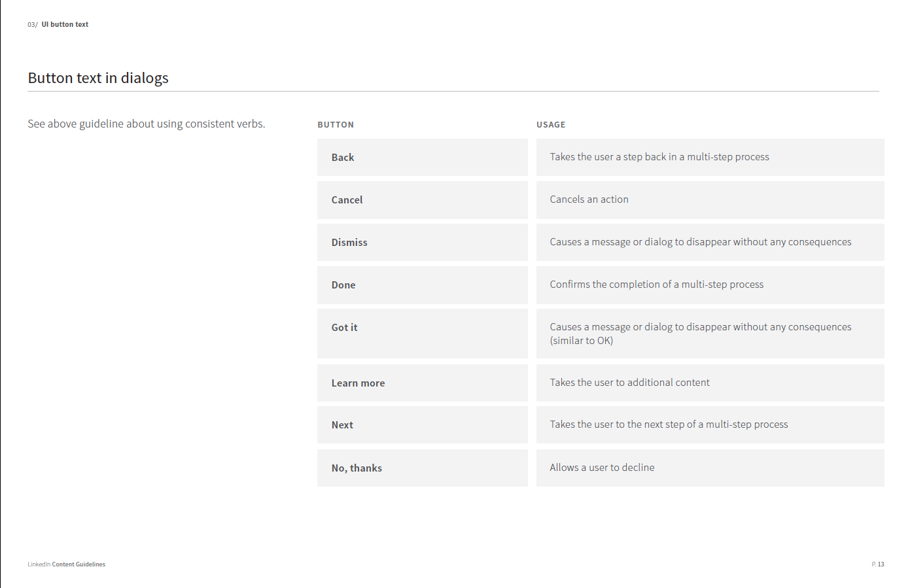Click the UI button text section label
Screen dimensions: 910x588
pos(65,24)
